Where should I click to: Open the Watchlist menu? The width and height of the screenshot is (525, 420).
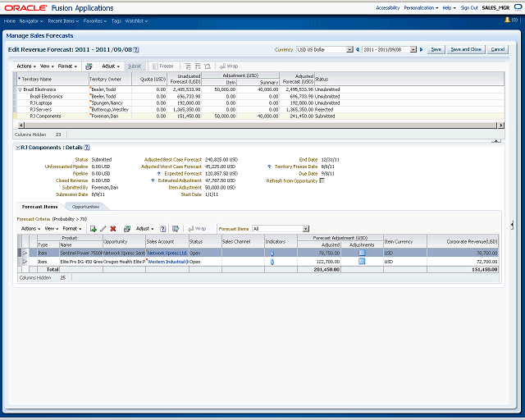click(136, 21)
